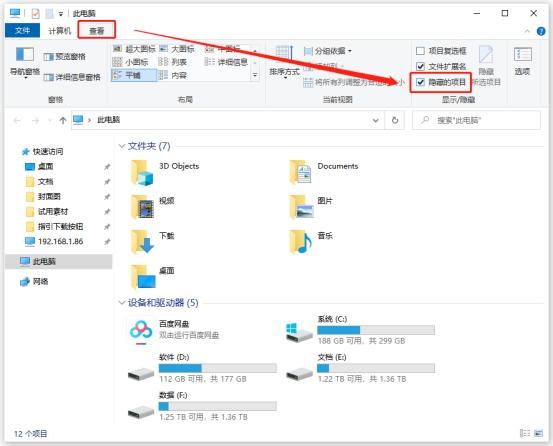Viewport: 553px width, 446px height.
Task: Open the address bar history dropdown
Action: (x=376, y=121)
